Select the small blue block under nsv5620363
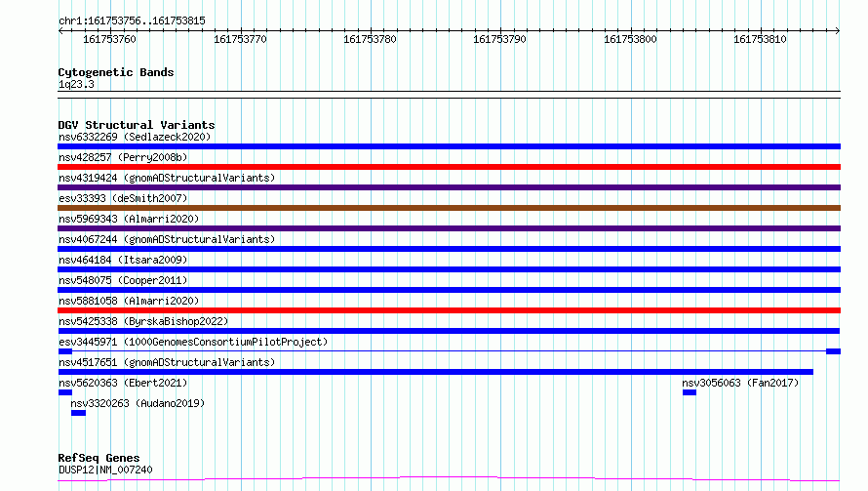The width and height of the screenshot is (868, 491). click(65, 392)
